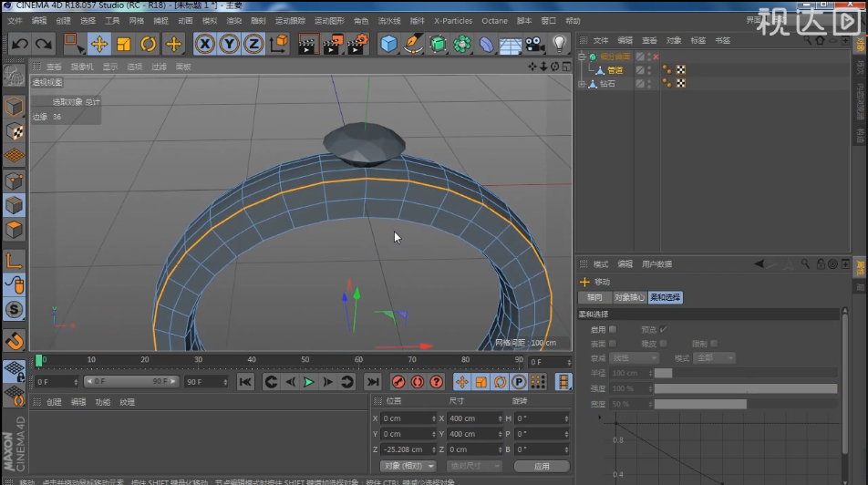The image size is (868, 485).
Task: Adjust the 宽度 width slider
Action: [x=746, y=404]
